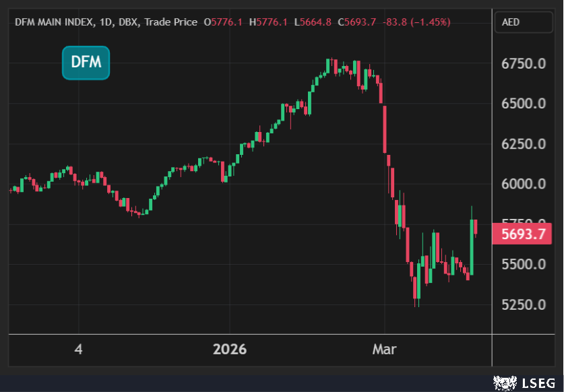Click the high value H5776.1
Viewport: 564px width, 392px height.
(x=268, y=22)
